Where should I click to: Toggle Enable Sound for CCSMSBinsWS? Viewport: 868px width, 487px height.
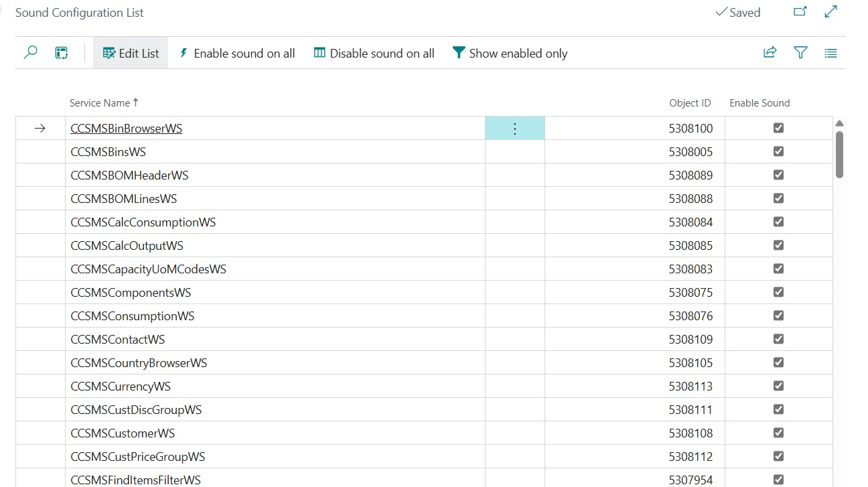[x=778, y=151]
